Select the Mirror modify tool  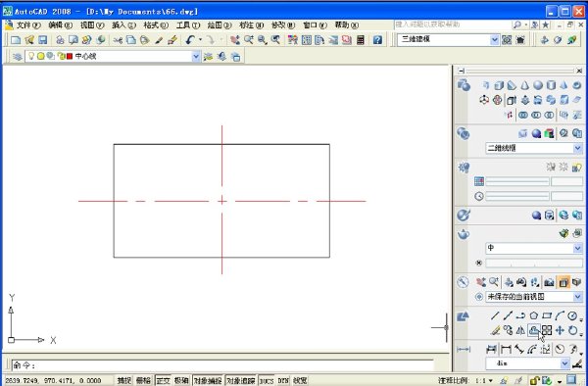click(520, 330)
